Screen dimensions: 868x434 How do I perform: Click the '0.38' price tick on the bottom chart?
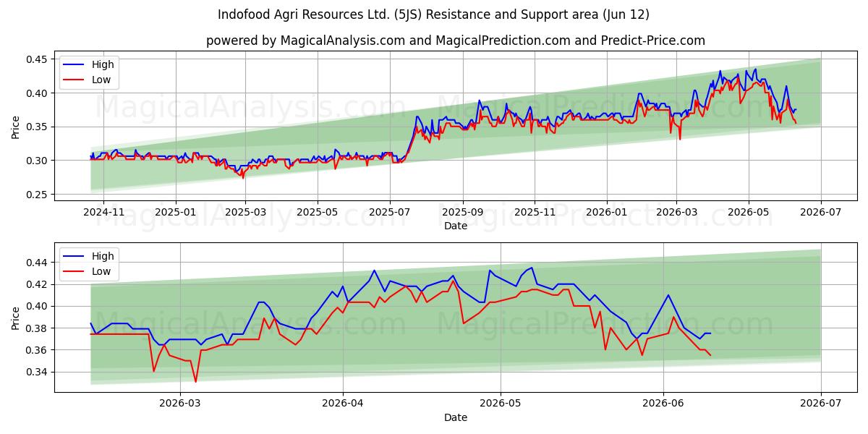pos(38,328)
